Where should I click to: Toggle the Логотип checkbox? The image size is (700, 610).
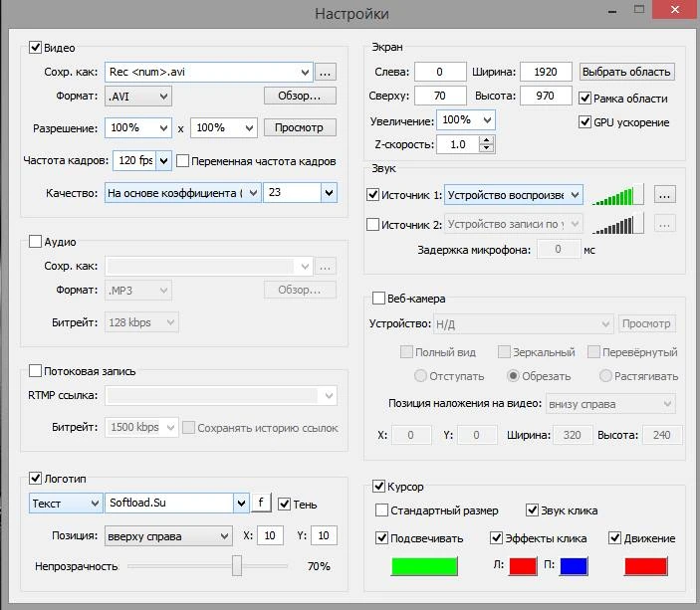click(35, 479)
